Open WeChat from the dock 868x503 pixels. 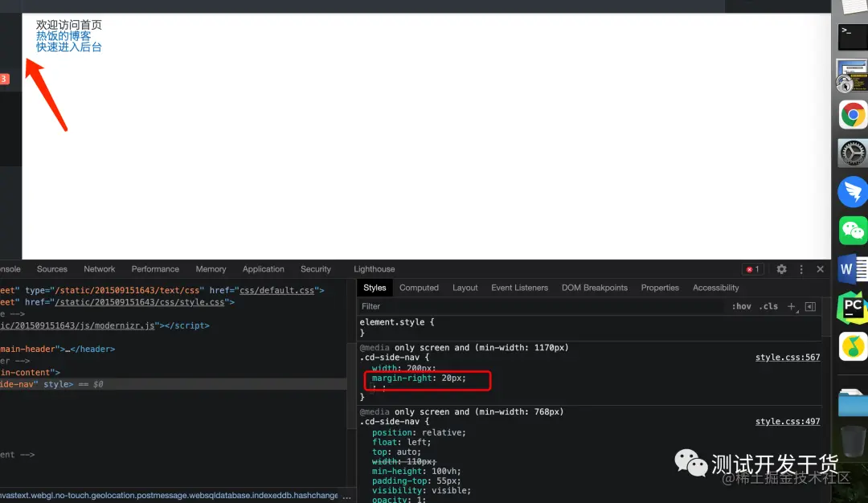click(x=853, y=231)
